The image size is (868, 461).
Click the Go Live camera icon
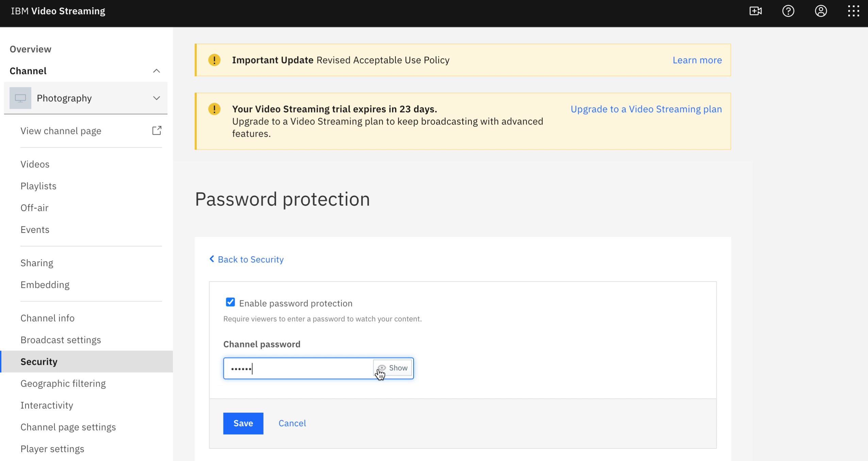pyautogui.click(x=755, y=11)
